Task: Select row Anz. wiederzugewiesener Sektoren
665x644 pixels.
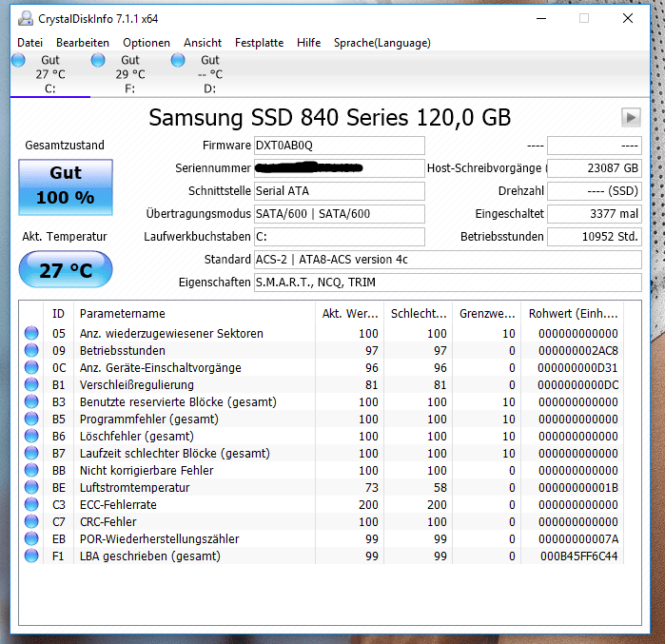Action: 321,333
